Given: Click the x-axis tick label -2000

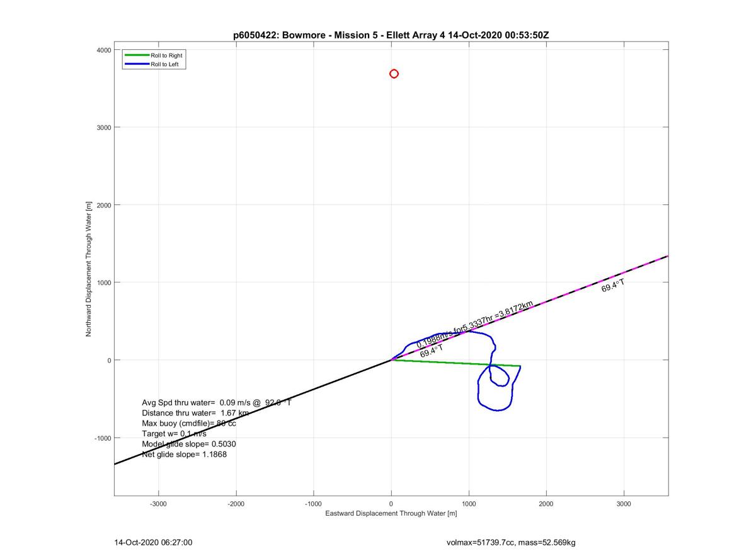Looking at the screenshot, I should (x=236, y=504).
